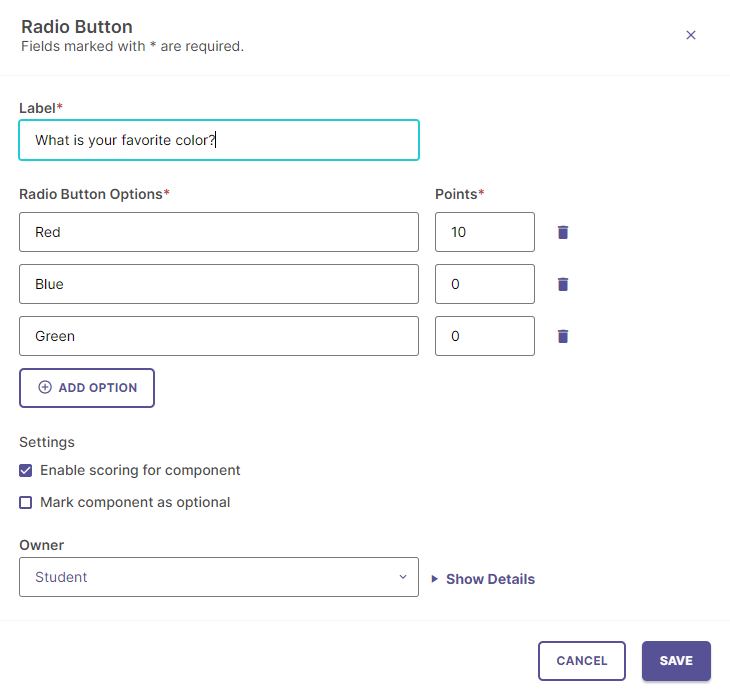
Task: Edit the Blue option text field
Action: [x=219, y=284]
